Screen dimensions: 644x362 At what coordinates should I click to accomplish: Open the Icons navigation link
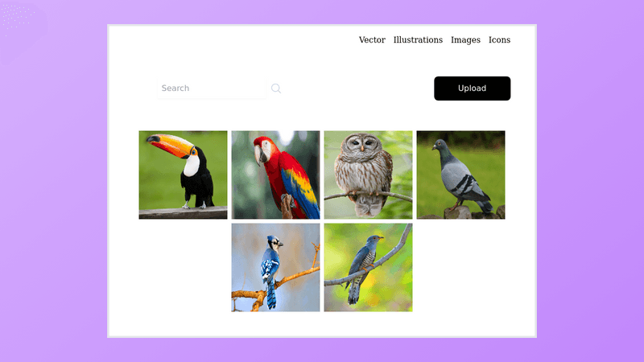pyautogui.click(x=499, y=39)
